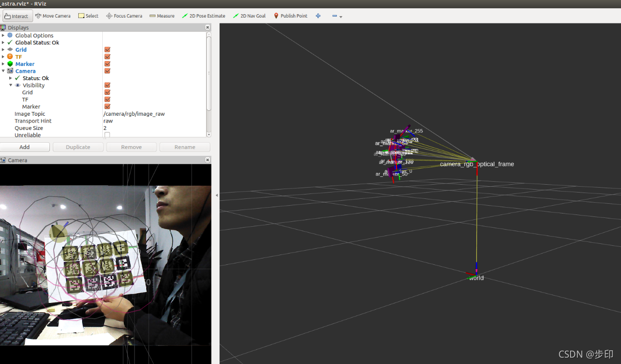Click the Camera panel title icon
The width and height of the screenshot is (621, 364).
3,160
